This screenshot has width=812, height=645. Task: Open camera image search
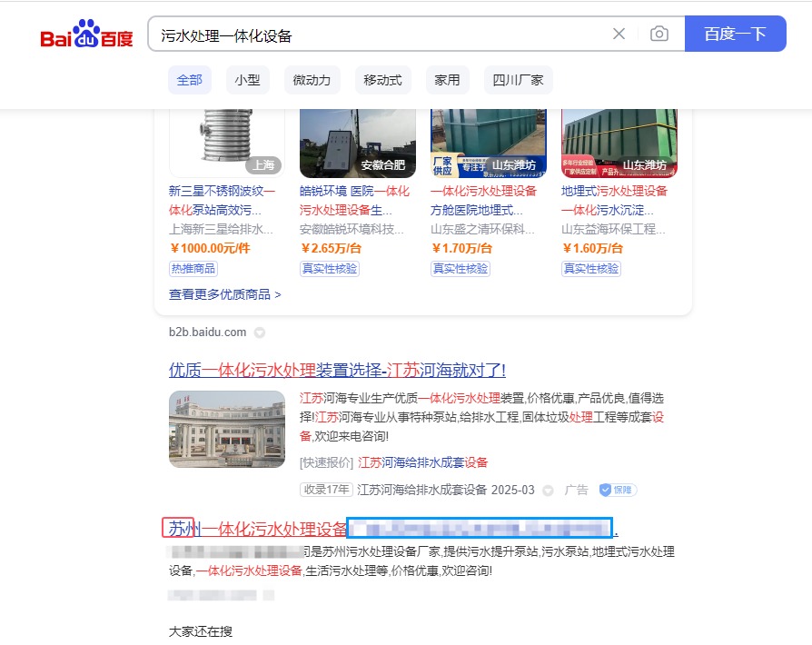[659, 35]
